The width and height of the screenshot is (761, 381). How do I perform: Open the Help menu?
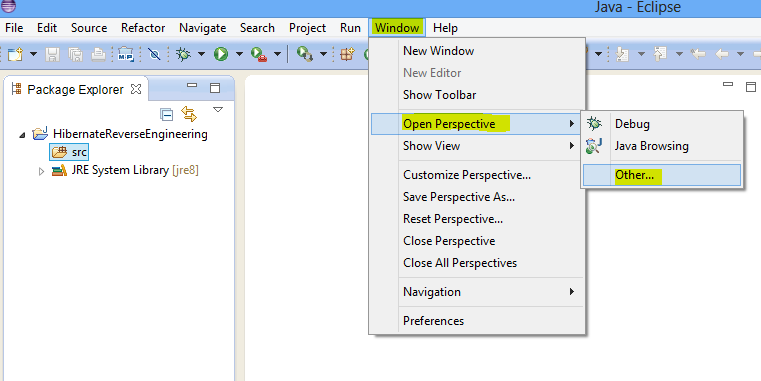(x=445, y=28)
